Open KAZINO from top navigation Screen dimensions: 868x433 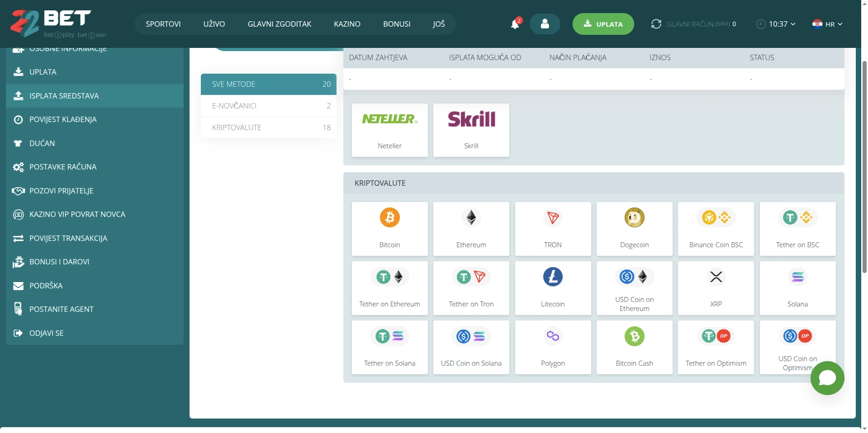[347, 24]
